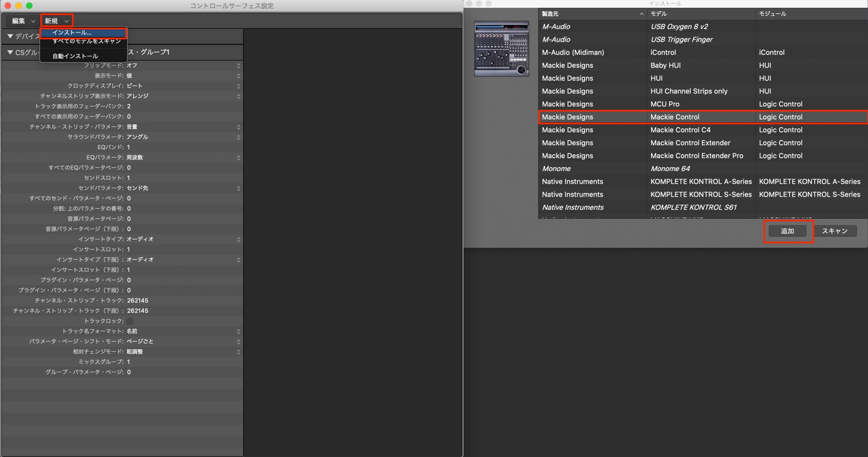Viewport: 868px width, 457px height.
Task: Select the M-Audio USB Oxygen 8 v2 row
Action: pos(703,26)
